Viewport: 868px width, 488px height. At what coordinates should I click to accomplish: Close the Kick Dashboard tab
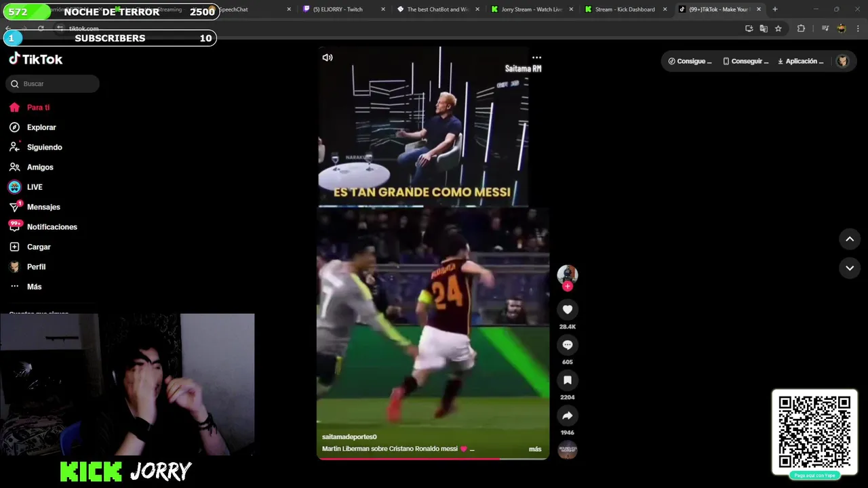(x=665, y=9)
